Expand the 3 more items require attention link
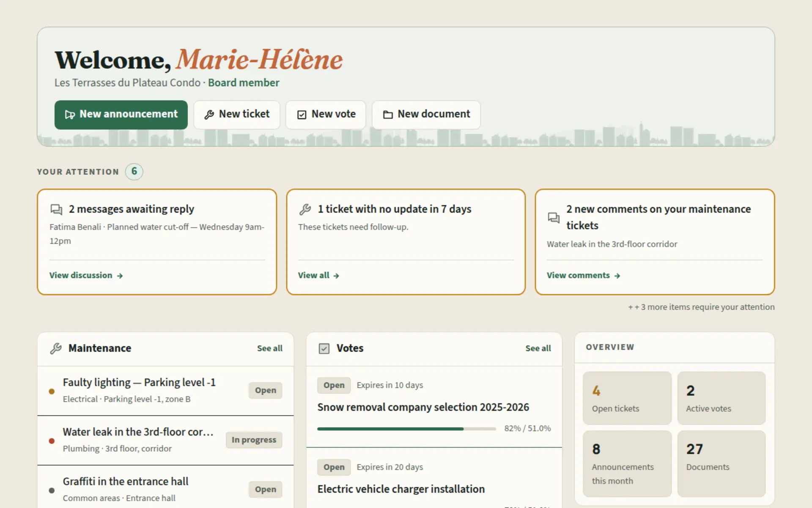 click(701, 307)
